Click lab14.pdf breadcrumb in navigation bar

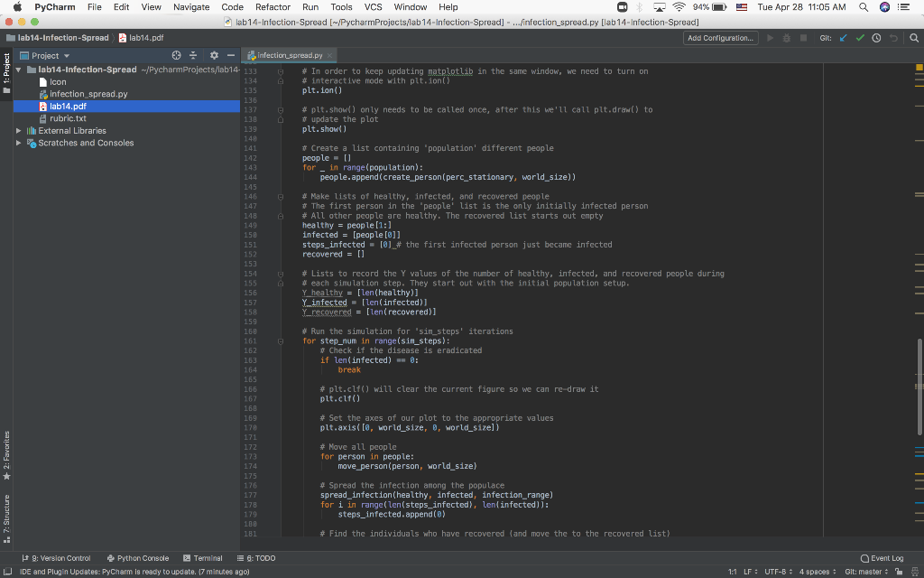[142, 38]
